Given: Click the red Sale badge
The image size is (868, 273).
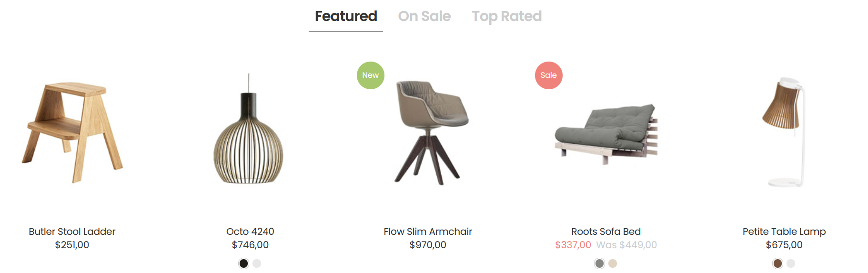Looking at the screenshot, I should [548, 75].
